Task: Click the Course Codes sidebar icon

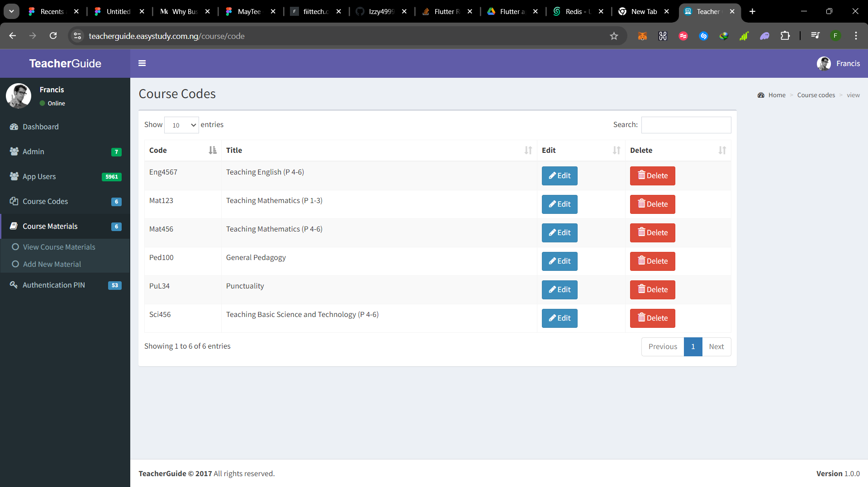Action: tap(14, 201)
